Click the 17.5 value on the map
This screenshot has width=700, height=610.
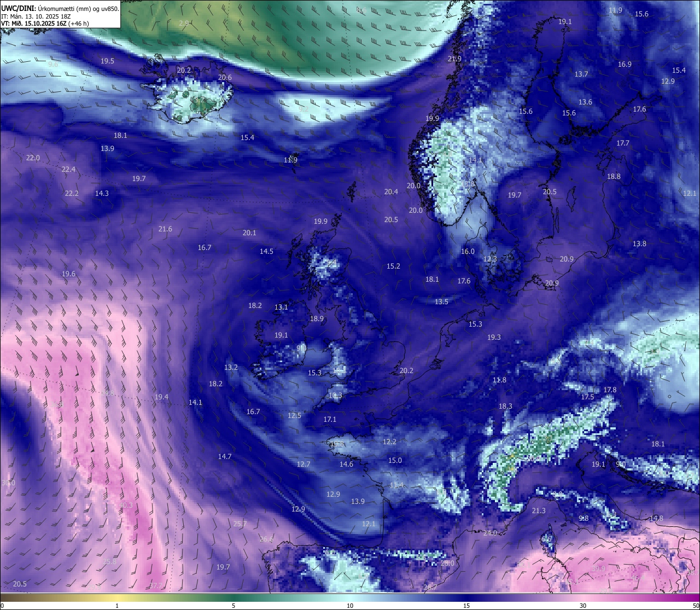(587, 397)
